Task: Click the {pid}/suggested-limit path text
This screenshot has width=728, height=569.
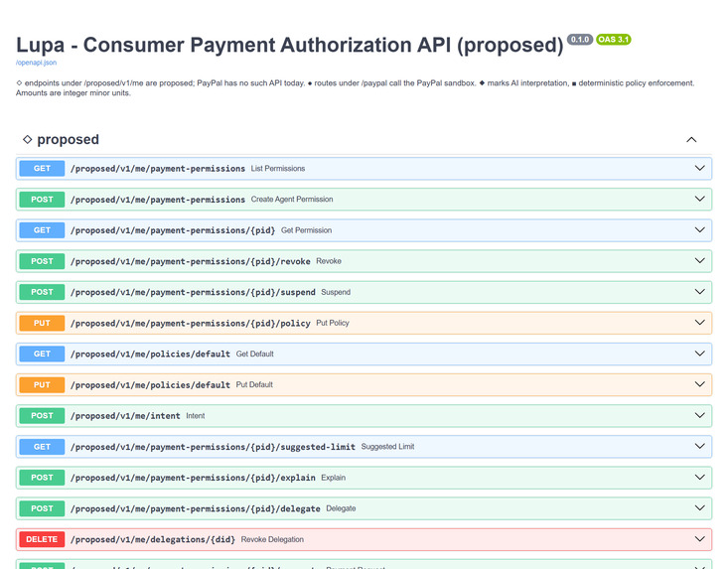Action: point(213,447)
